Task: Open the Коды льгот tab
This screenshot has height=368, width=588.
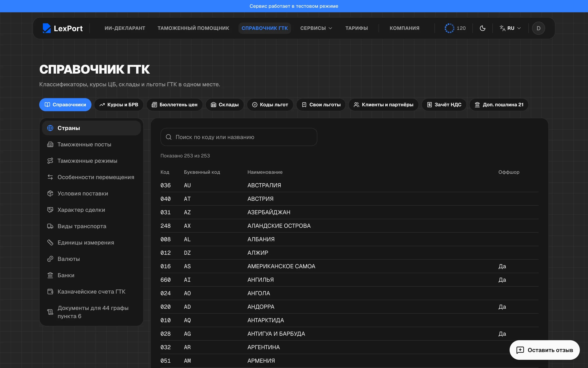Action: click(270, 105)
